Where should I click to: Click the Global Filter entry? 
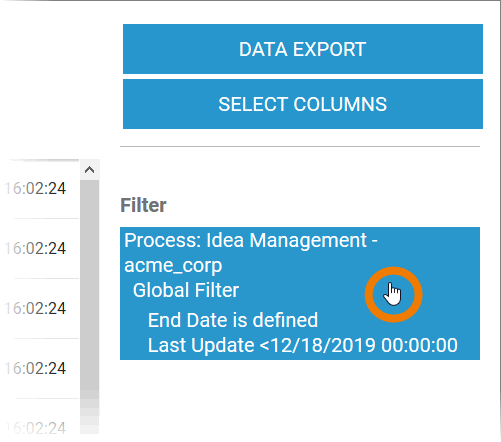[x=186, y=290]
